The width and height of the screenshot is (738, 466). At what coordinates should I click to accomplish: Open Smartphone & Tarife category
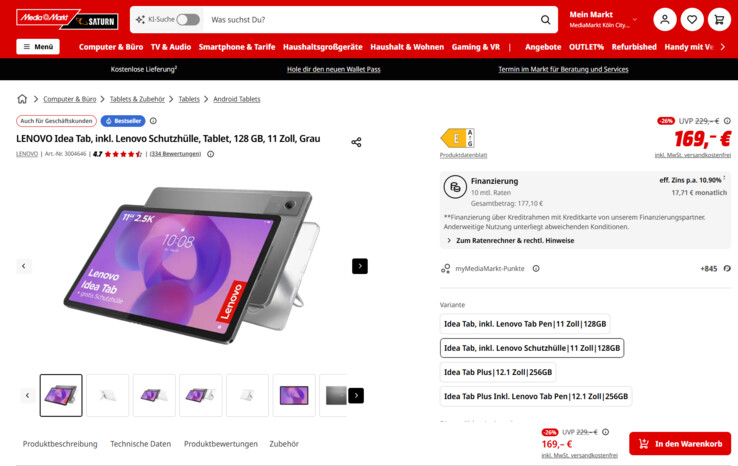[237, 47]
